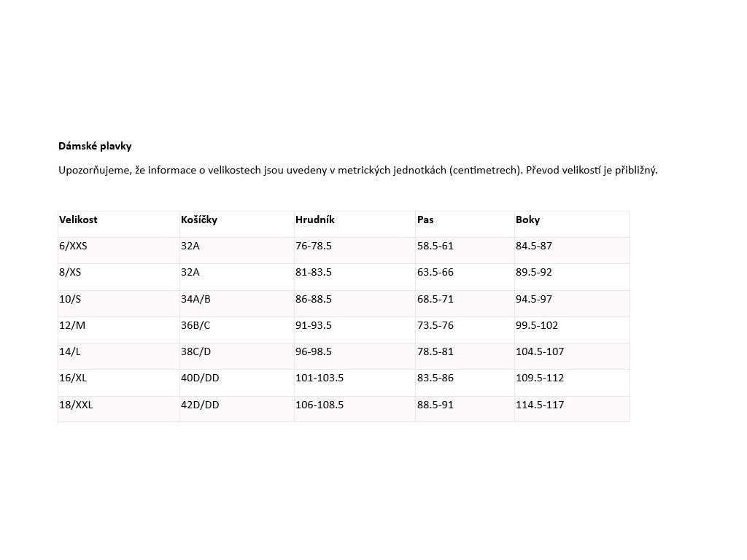The width and height of the screenshot is (747, 560).
Task: Select the 14/L size cell
Action: tap(70, 351)
